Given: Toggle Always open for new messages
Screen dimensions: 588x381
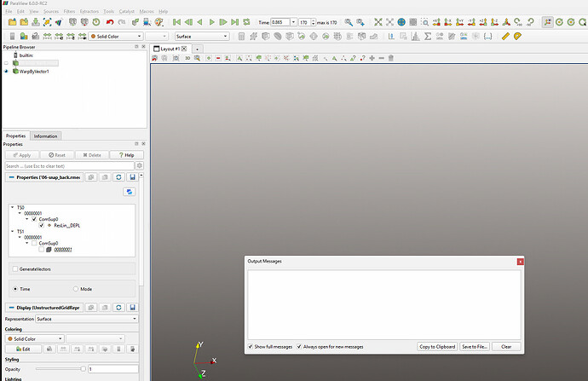Looking at the screenshot, I should [x=299, y=347].
